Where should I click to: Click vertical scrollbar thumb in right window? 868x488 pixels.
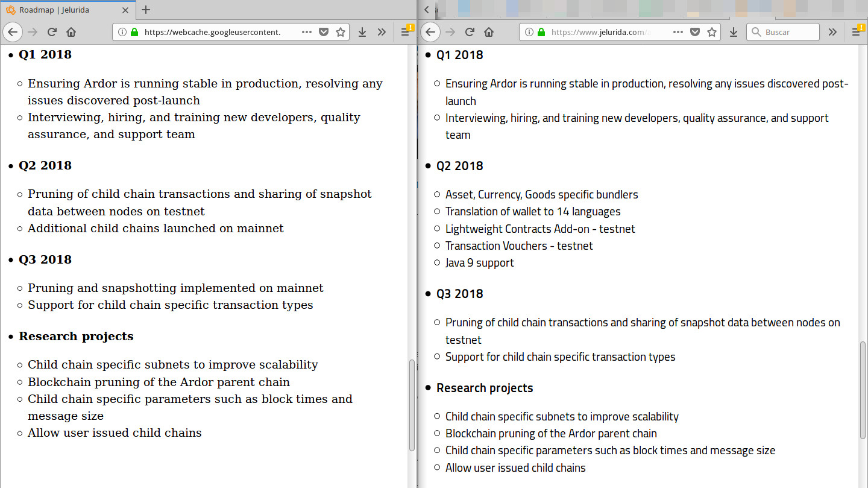click(863, 390)
